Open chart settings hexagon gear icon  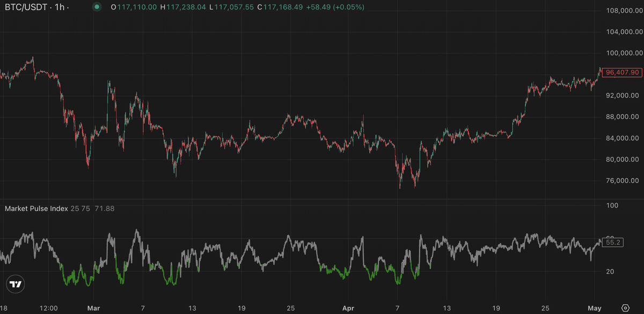[x=625, y=308]
